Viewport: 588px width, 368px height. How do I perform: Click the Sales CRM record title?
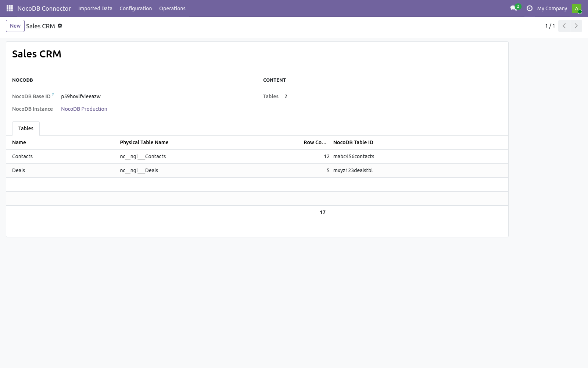point(37,54)
